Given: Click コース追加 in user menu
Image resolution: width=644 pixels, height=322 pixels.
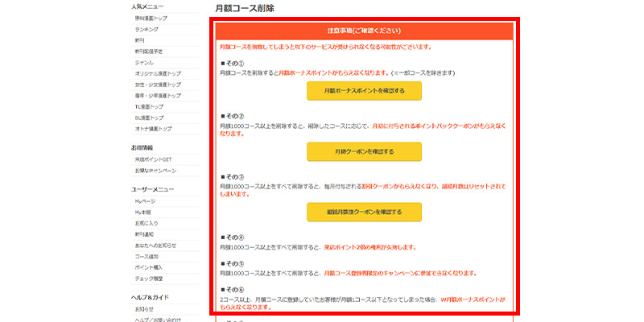Looking at the screenshot, I should tap(147, 256).
